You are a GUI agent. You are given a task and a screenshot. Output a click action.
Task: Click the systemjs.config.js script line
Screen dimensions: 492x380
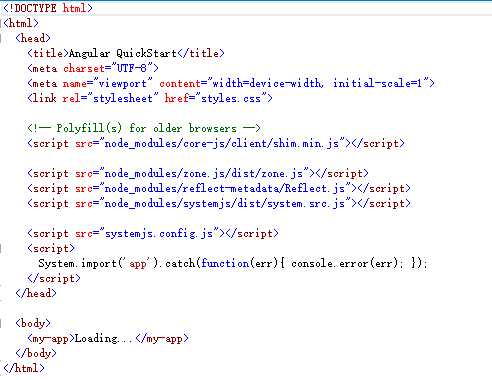(x=153, y=233)
